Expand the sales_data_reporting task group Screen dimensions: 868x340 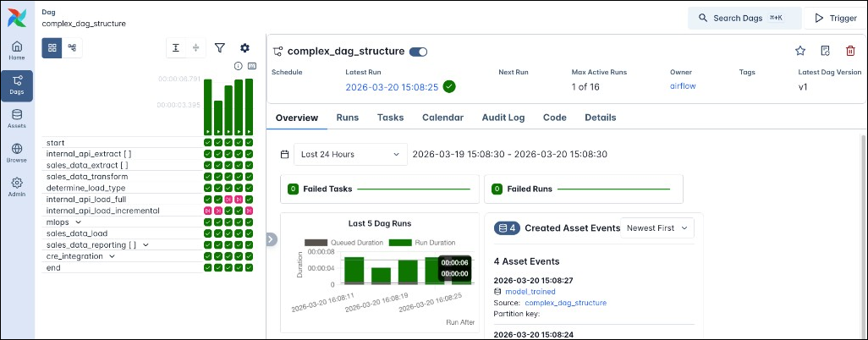point(146,244)
